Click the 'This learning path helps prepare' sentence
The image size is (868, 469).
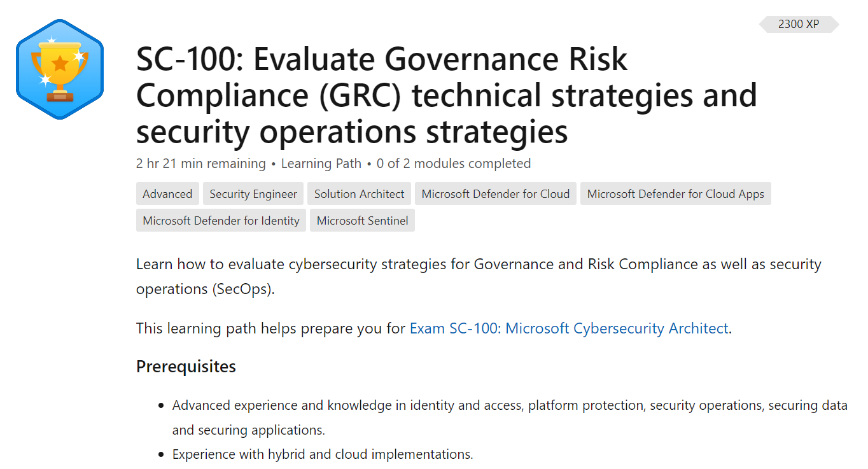coord(271,328)
